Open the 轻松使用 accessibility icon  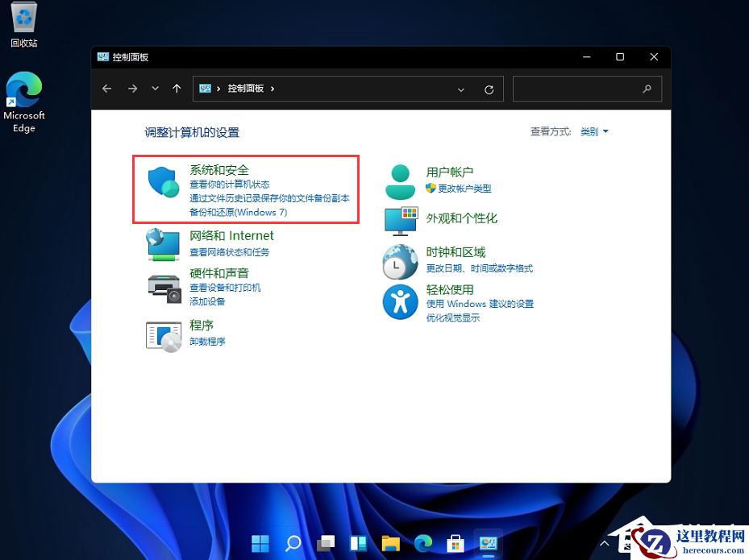400,302
